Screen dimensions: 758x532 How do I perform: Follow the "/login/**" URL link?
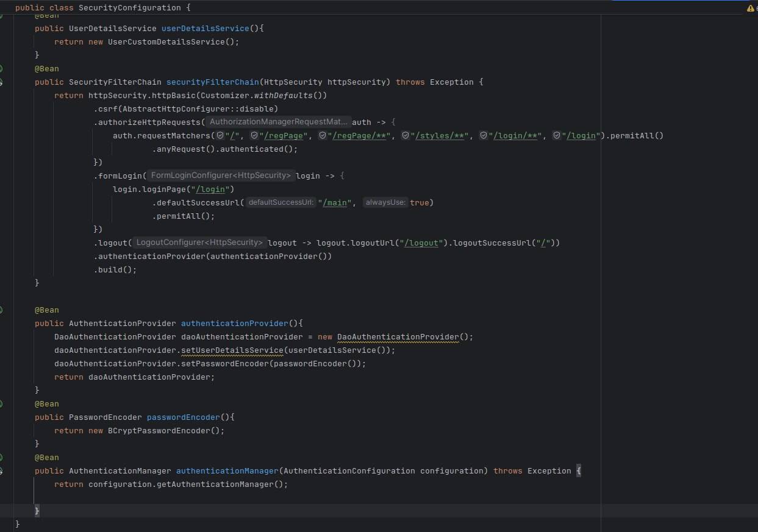point(515,136)
